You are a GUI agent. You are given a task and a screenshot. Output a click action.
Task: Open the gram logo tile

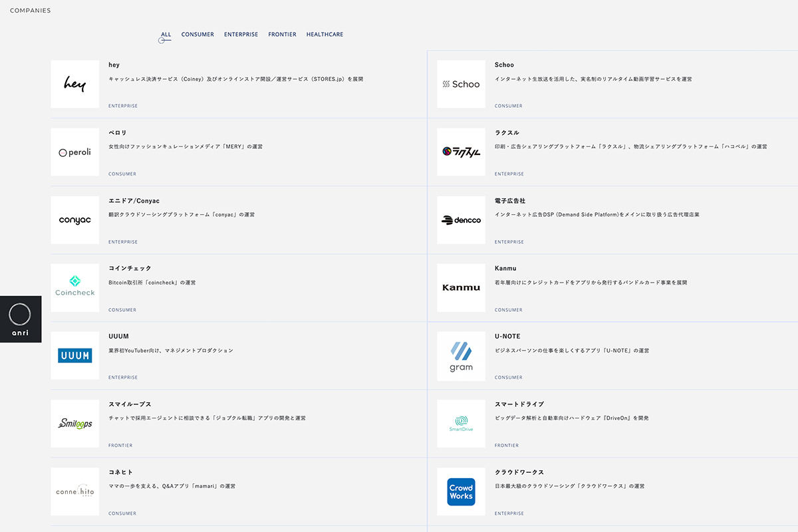click(x=461, y=356)
